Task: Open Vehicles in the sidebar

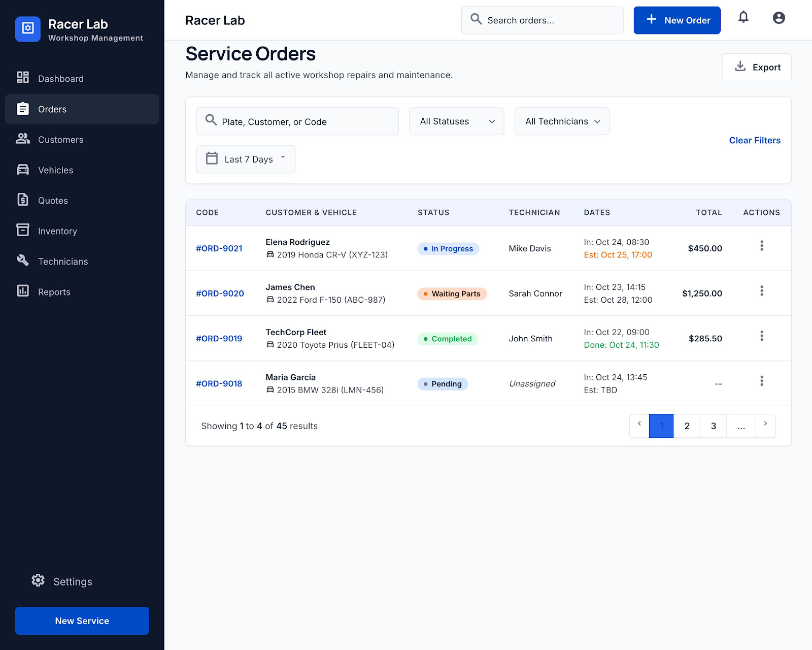Action: pyautogui.click(x=82, y=170)
